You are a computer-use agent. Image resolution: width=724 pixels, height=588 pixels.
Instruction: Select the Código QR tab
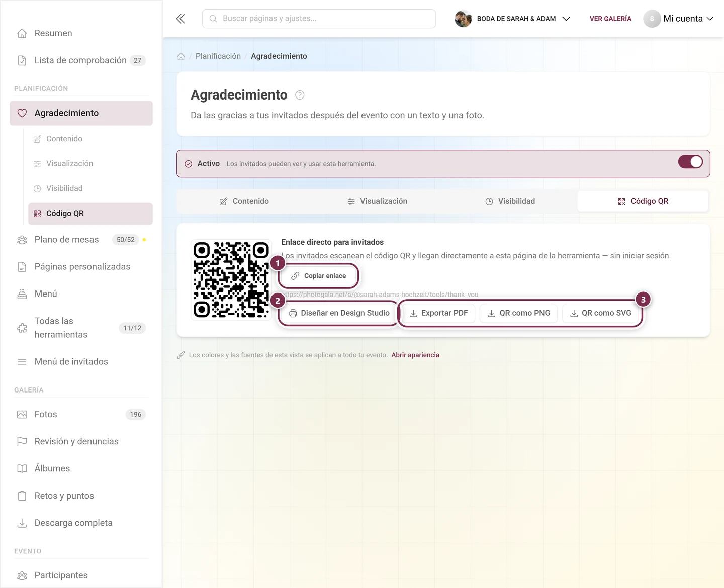(x=643, y=201)
